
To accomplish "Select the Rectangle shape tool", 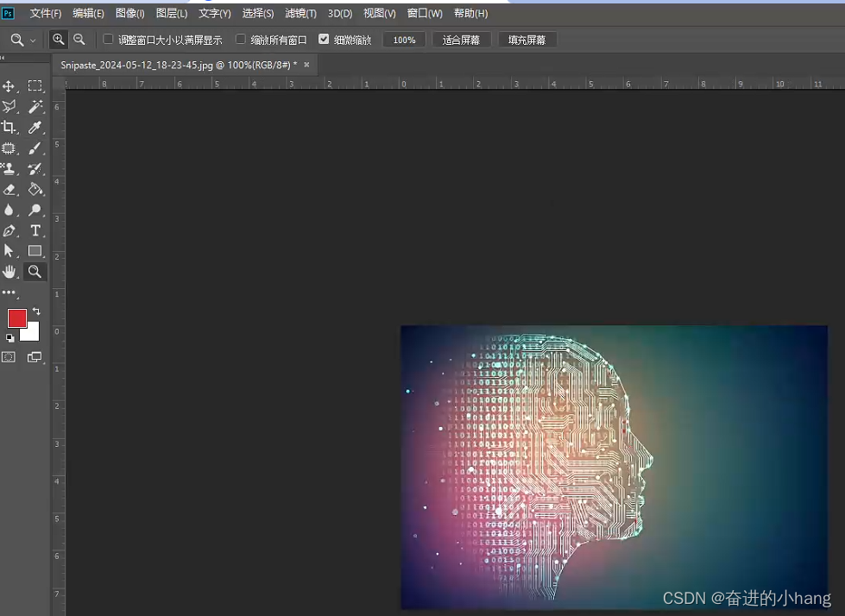I will [35, 251].
